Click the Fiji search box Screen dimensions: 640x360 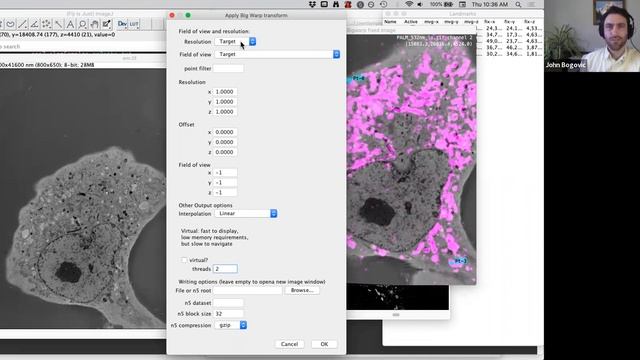coord(82,47)
